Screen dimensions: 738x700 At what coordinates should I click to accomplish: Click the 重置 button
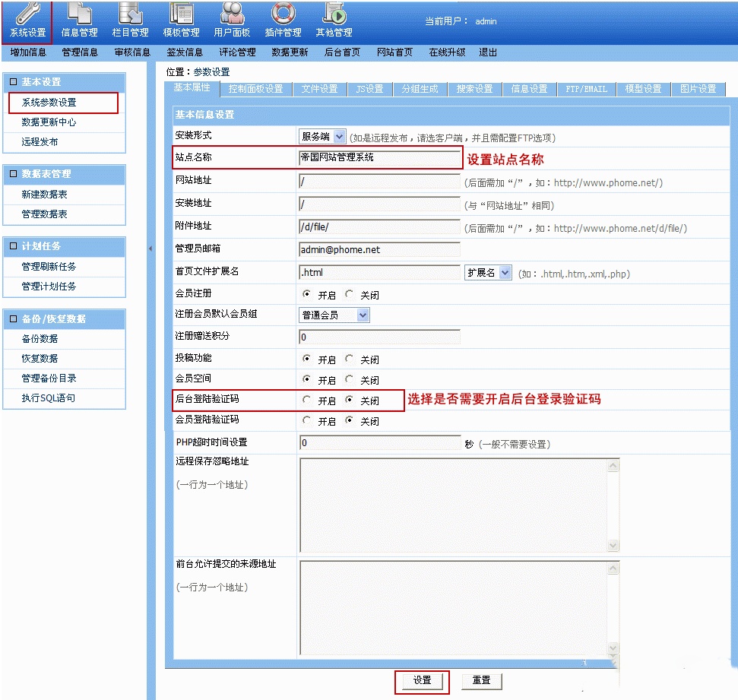(x=481, y=681)
